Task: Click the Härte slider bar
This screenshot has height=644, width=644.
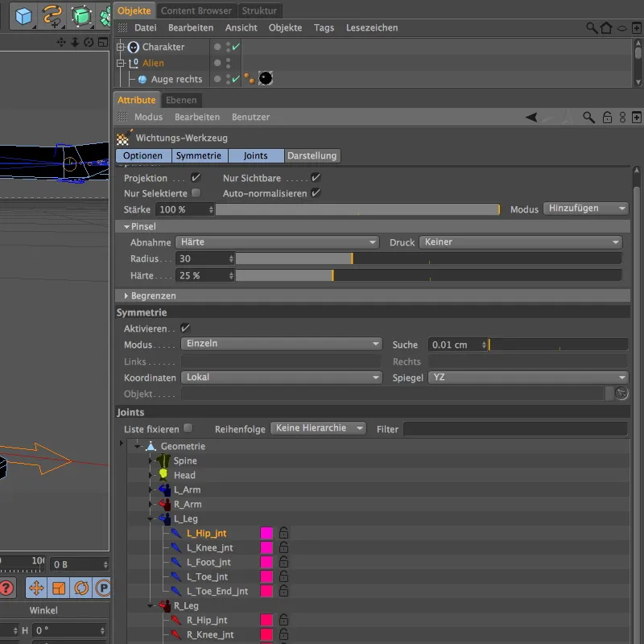Action: [428, 275]
